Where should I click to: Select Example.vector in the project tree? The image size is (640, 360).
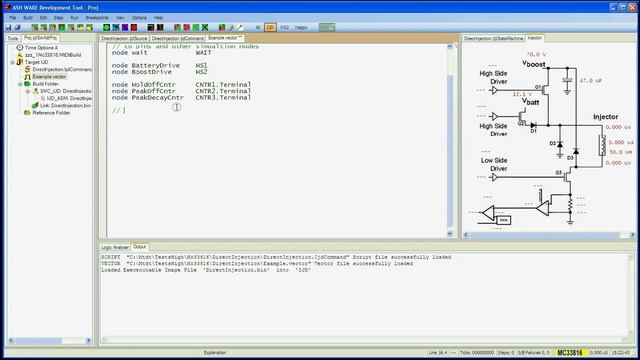click(x=49, y=77)
